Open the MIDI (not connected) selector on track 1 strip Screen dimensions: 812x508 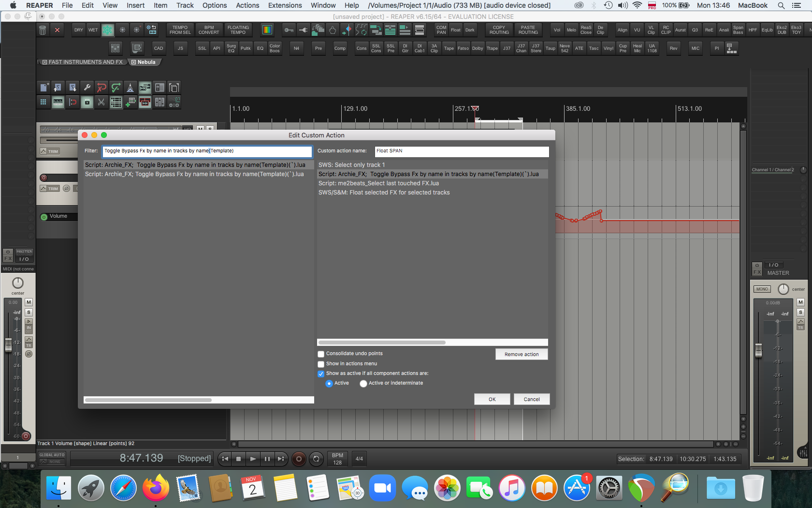point(18,269)
